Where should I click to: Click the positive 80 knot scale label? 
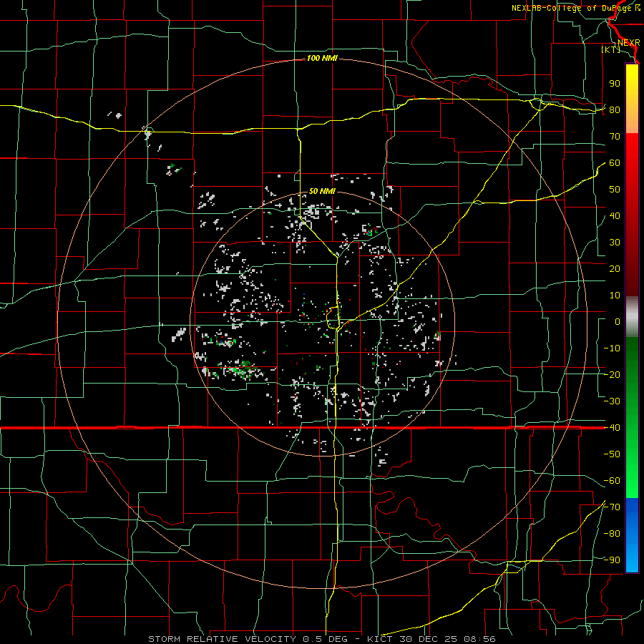(x=615, y=110)
